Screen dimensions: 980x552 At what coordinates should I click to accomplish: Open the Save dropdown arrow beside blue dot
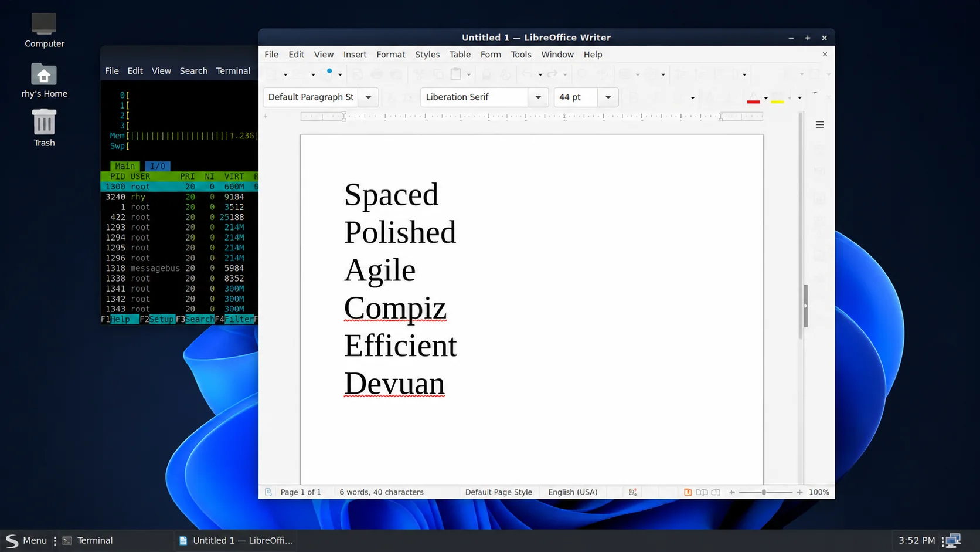click(x=340, y=74)
